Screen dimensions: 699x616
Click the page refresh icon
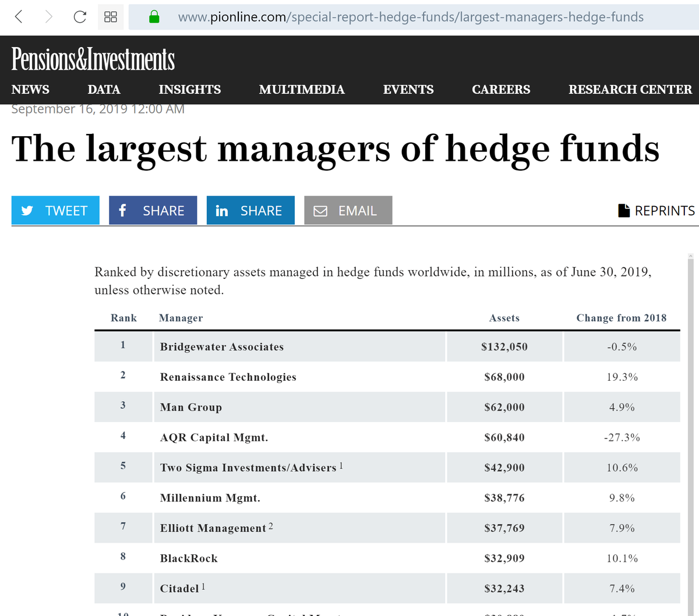coord(80,16)
